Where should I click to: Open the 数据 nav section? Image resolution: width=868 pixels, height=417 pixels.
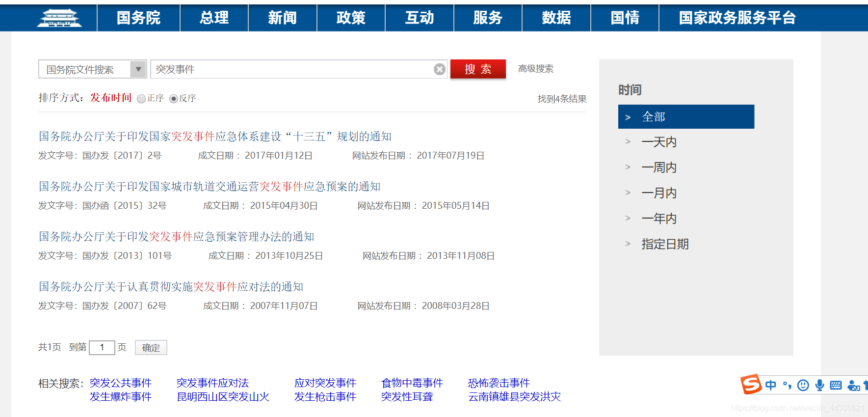(556, 18)
